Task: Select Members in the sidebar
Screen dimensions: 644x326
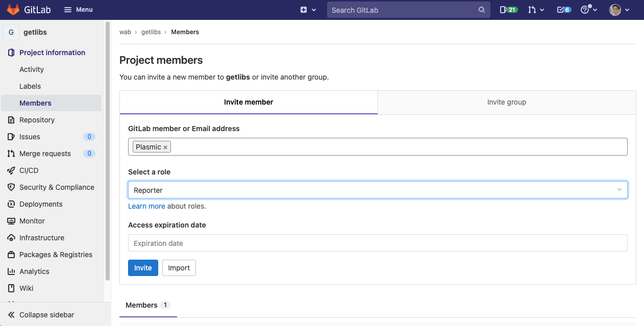Action: point(51,103)
